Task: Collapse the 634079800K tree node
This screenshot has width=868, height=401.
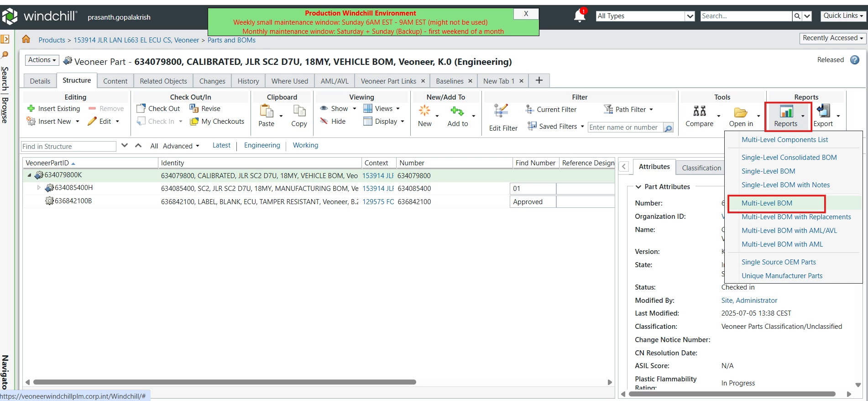Action: (x=29, y=175)
